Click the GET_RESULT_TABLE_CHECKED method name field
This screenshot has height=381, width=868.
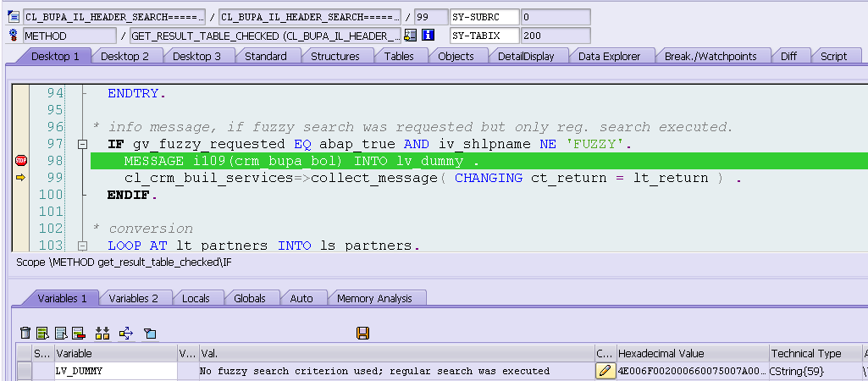point(265,36)
